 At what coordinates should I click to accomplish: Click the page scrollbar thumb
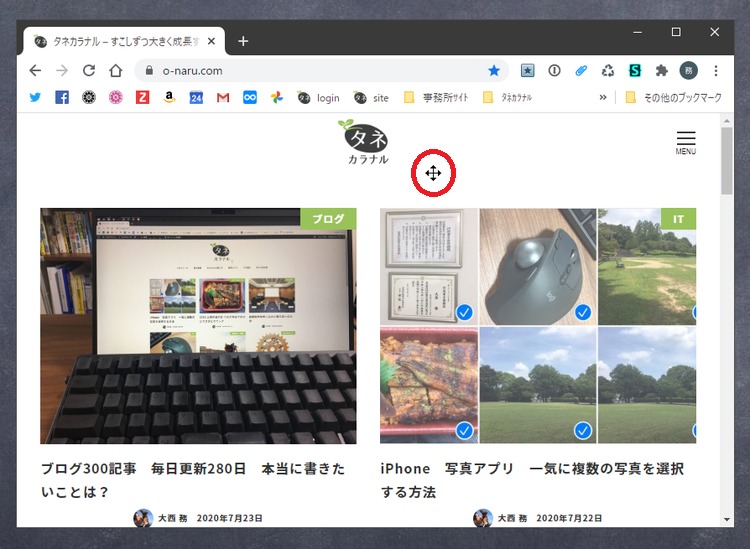[x=727, y=160]
